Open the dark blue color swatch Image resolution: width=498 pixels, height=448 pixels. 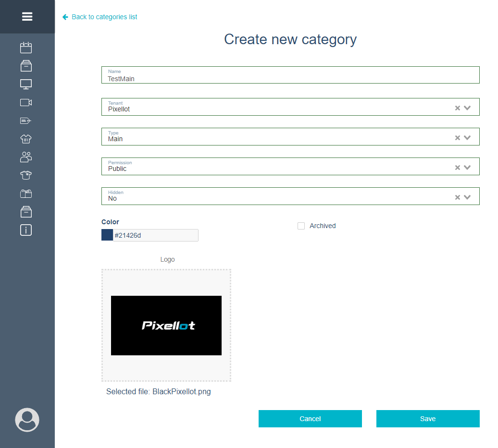[107, 235]
